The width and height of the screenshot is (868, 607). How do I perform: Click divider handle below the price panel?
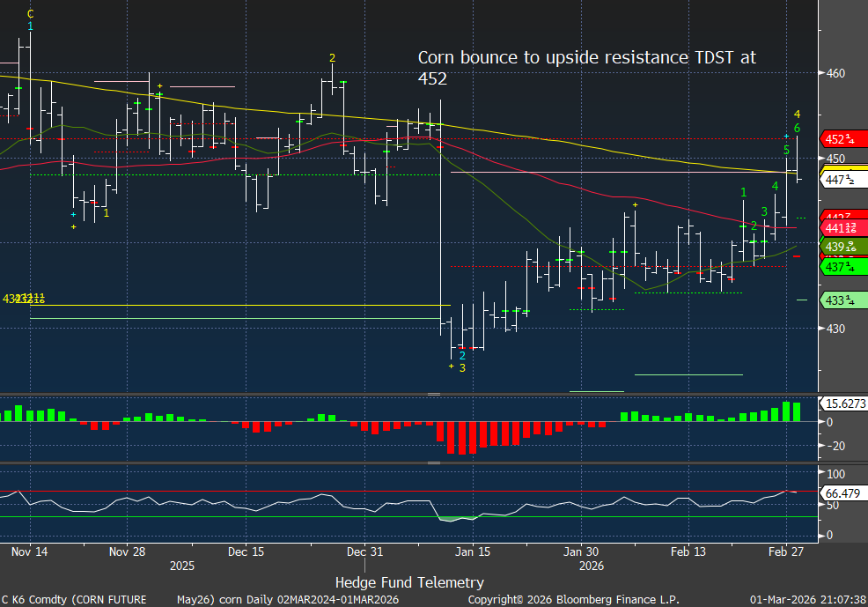[x=433, y=394]
